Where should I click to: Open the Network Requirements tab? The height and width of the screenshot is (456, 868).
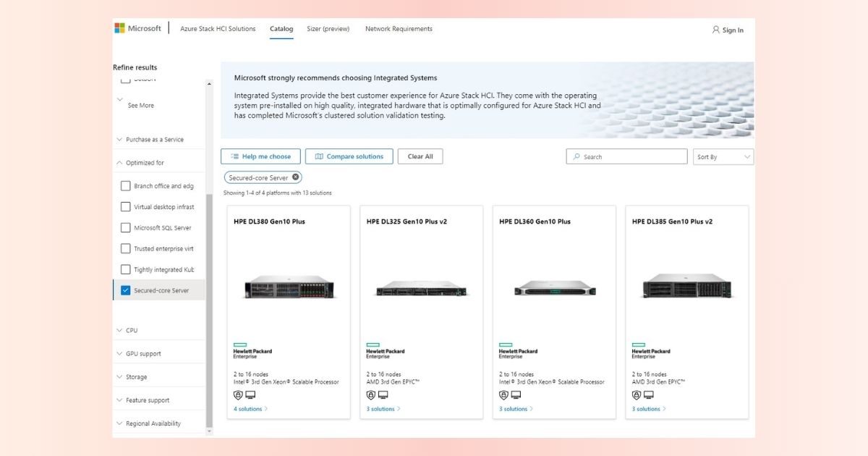tap(399, 29)
